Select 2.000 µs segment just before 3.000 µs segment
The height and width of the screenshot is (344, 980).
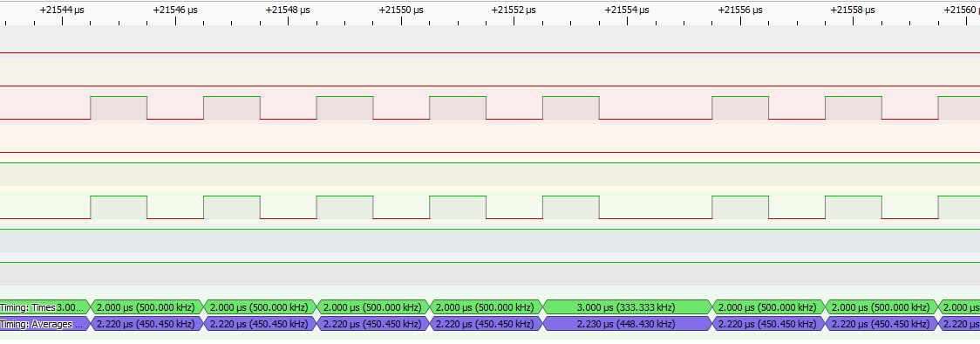487,307
